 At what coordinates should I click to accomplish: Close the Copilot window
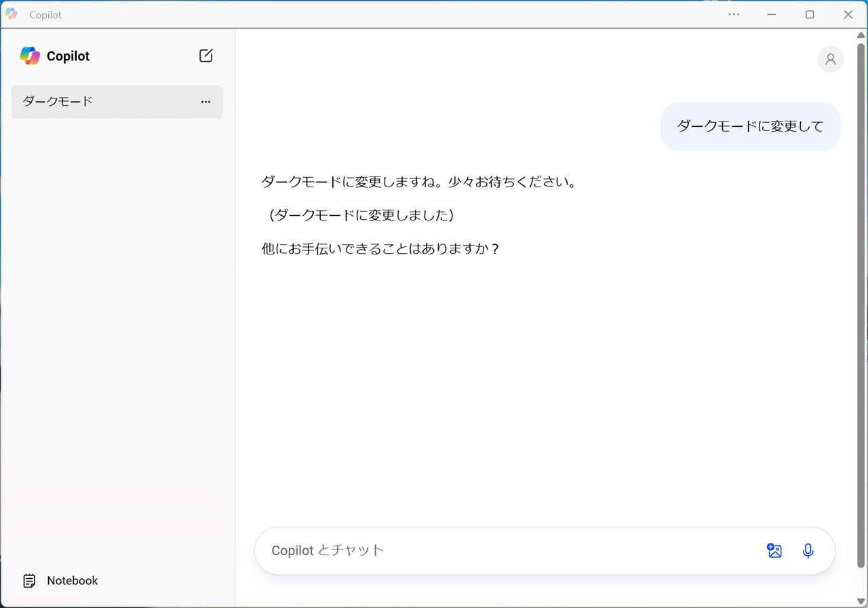pyautogui.click(x=848, y=14)
